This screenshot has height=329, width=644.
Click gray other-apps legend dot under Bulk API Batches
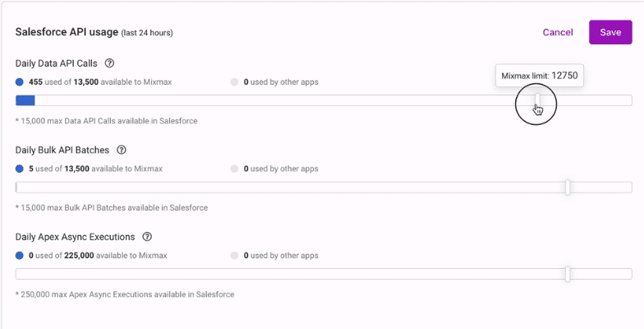pos(235,169)
